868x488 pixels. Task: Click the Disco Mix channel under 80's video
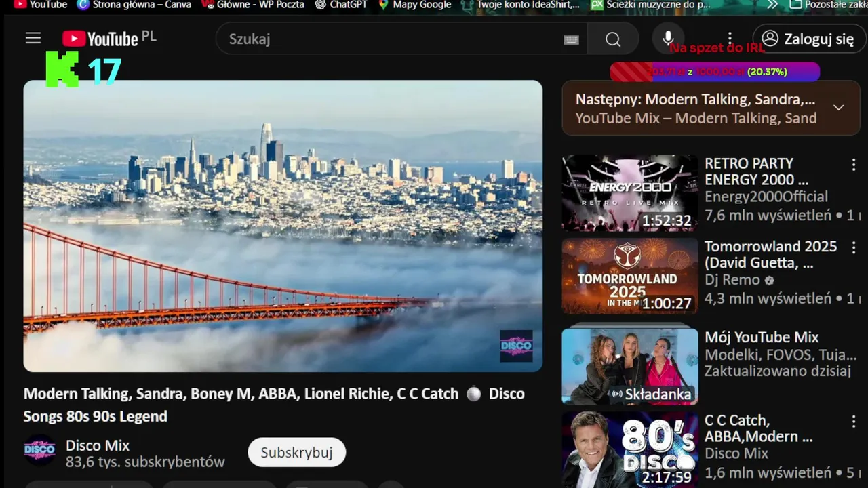coord(736,453)
